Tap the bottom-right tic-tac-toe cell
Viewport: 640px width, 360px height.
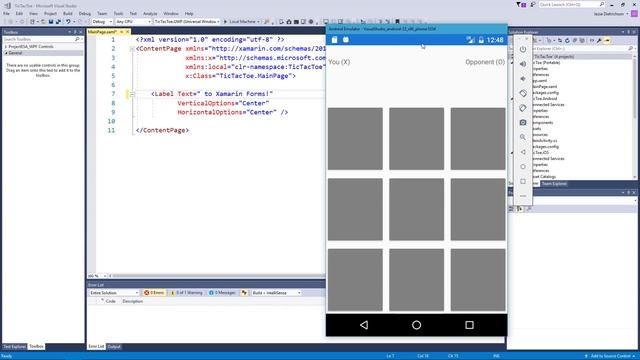[x=478, y=280]
